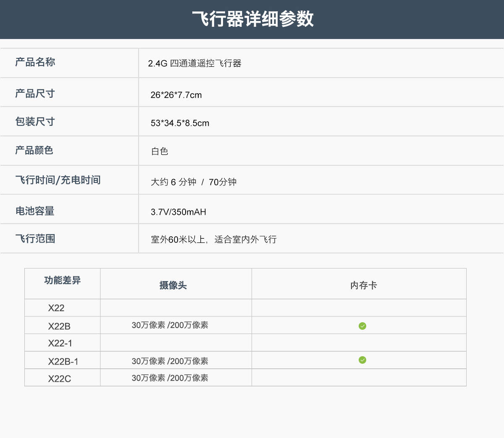Select the 飞行时间/充电时间 row label
Screen dimensions: 504x438
pyautogui.click(x=58, y=180)
